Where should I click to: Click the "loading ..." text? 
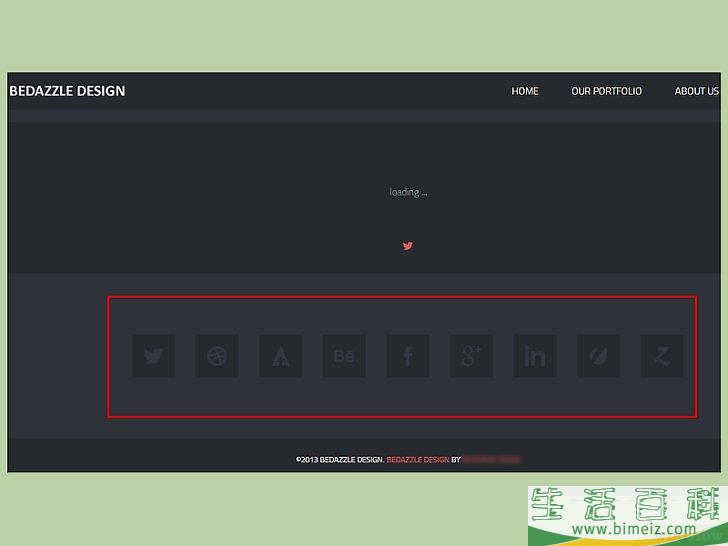pos(408,192)
